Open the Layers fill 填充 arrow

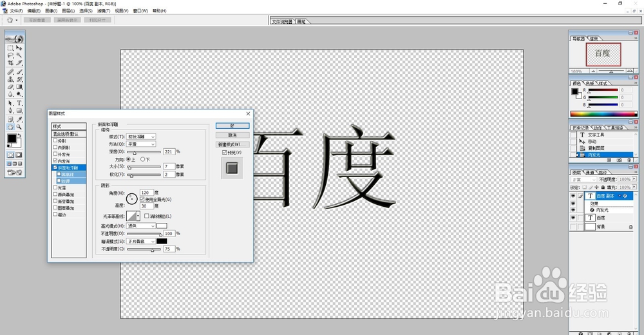pyautogui.click(x=634, y=187)
